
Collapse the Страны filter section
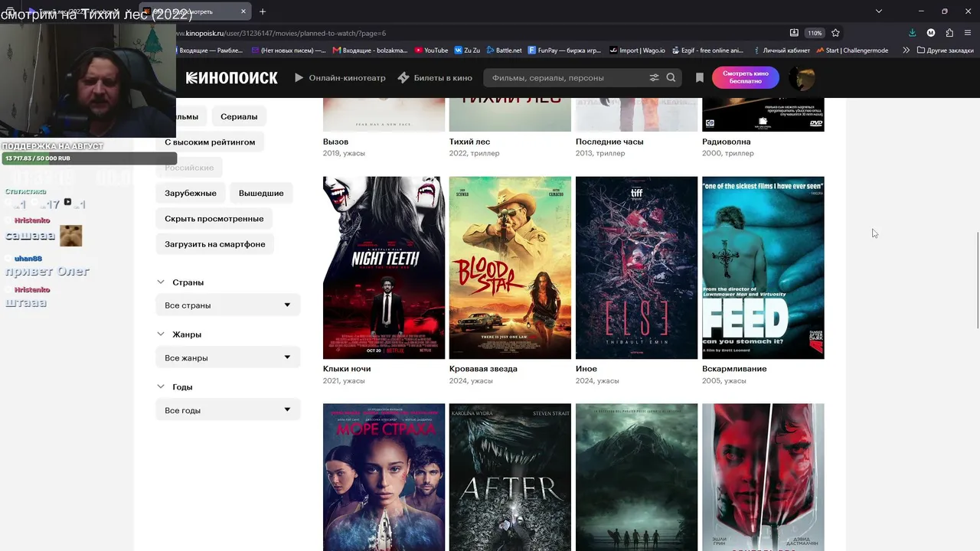[x=181, y=282]
